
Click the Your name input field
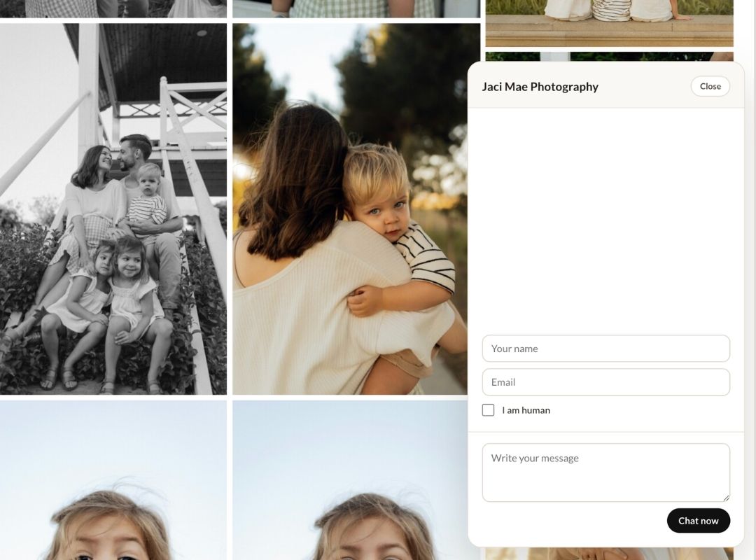[605, 349]
